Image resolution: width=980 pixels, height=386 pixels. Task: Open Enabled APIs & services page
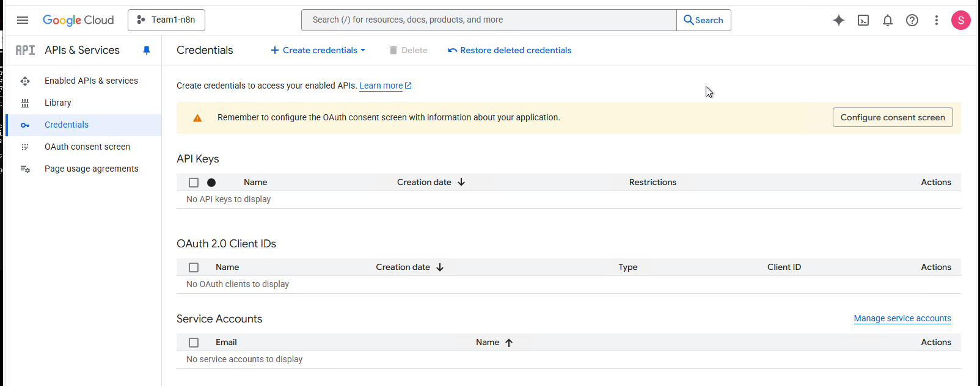point(91,81)
